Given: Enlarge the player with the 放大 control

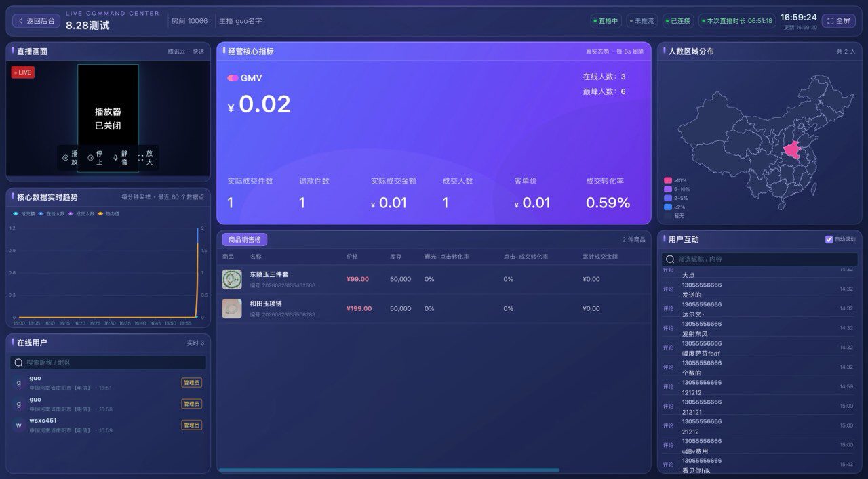Looking at the screenshot, I should [x=146, y=158].
